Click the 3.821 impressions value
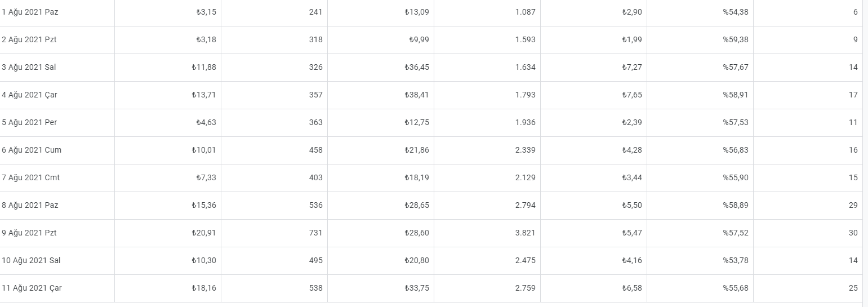 [x=525, y=233]
